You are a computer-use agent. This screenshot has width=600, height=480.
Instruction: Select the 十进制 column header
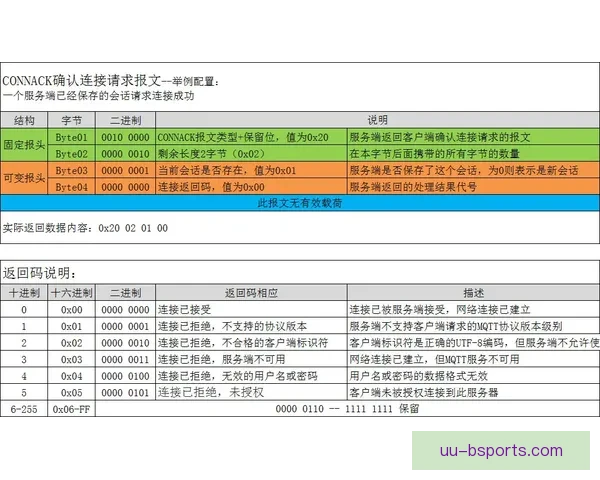(24, 293)
